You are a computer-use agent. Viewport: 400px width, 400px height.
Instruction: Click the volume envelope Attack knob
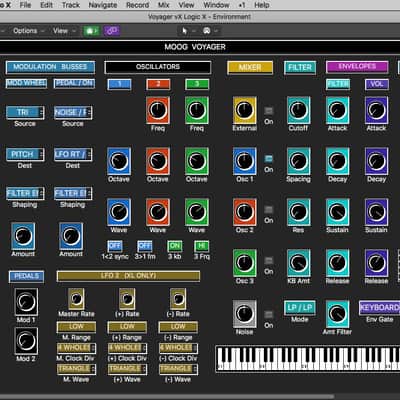point(376,110)
